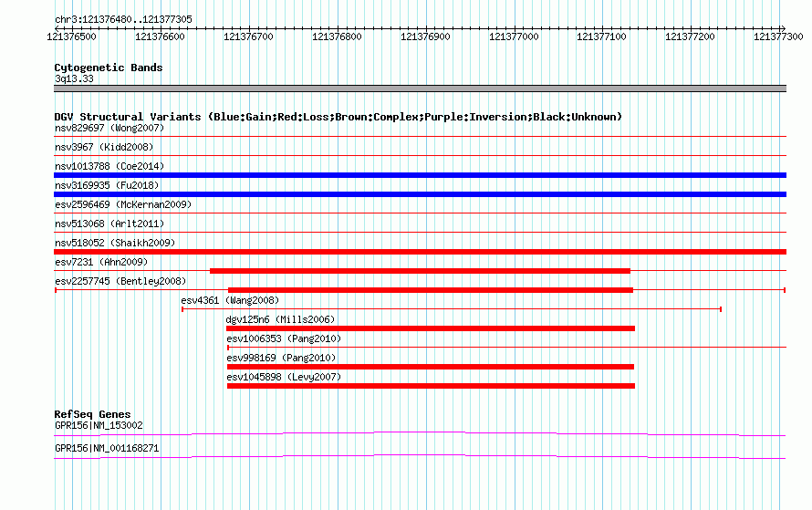Select the esv7231 (Ahn2009) label
812x510 pixels.
pyautogui.click(x=101, y=262)
